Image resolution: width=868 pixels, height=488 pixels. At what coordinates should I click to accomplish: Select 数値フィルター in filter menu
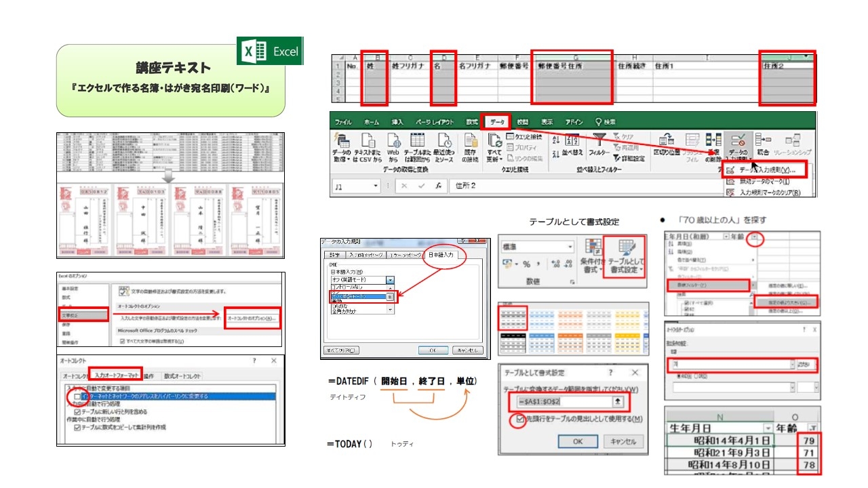(x=709, y=285)
